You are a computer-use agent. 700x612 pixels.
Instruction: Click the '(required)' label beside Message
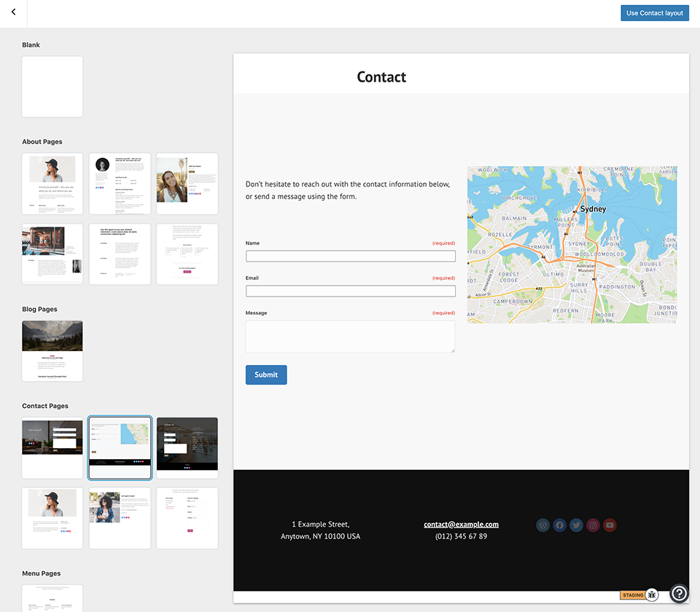point(444,313)
